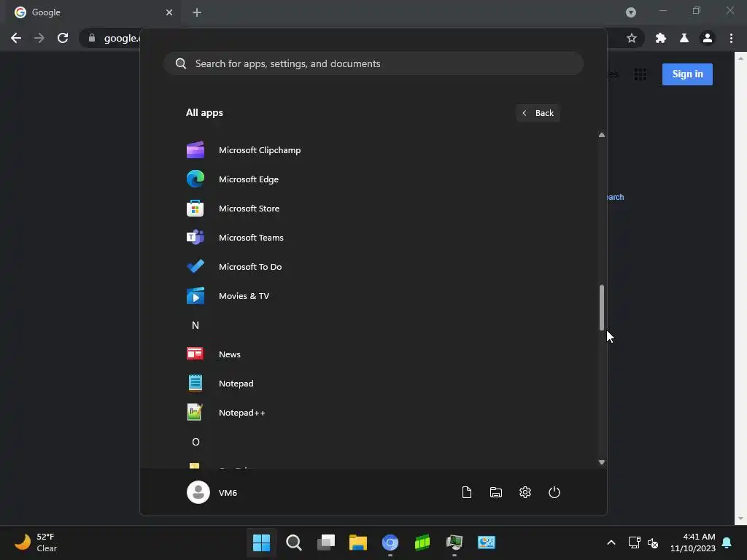Open Microsoft To Do icon
The width and height of the screenshot is (747, 560).
196,266
